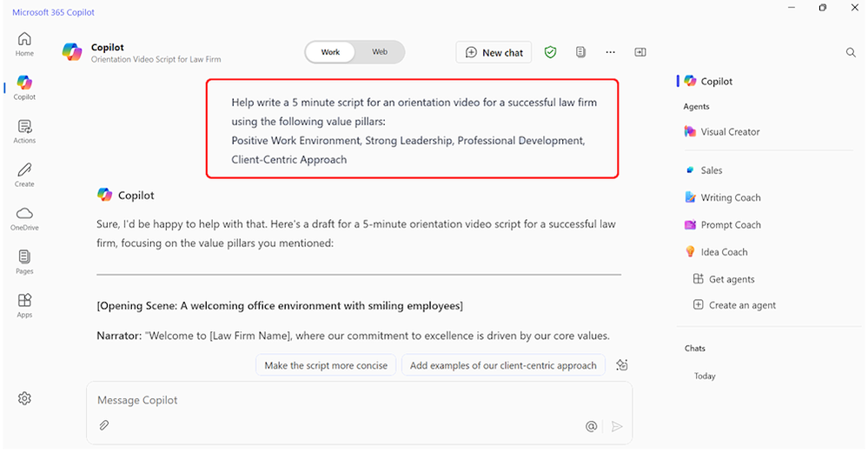
Task: Click the Agents section heading
Action: pyautogui.click(x=696, y=106)
